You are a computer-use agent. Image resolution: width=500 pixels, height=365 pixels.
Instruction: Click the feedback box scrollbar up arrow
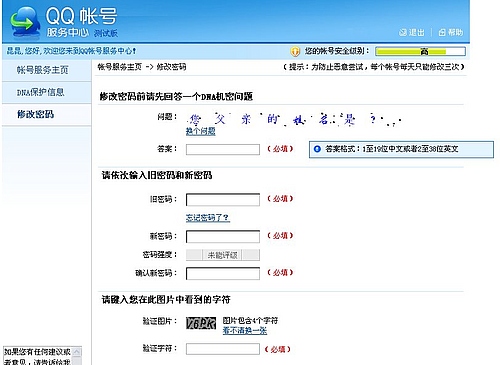(77, 352)
